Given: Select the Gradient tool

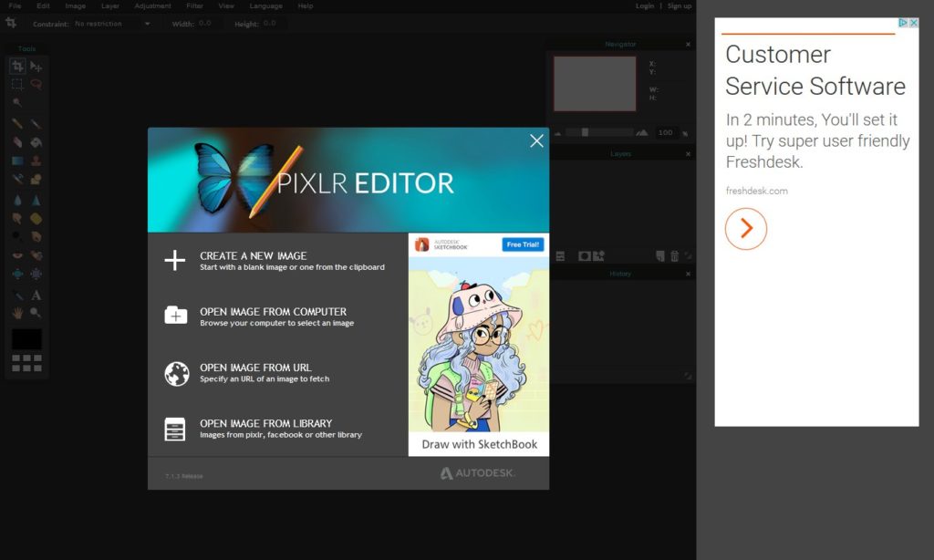Looking at the screenshot, I should pos(17,161).
